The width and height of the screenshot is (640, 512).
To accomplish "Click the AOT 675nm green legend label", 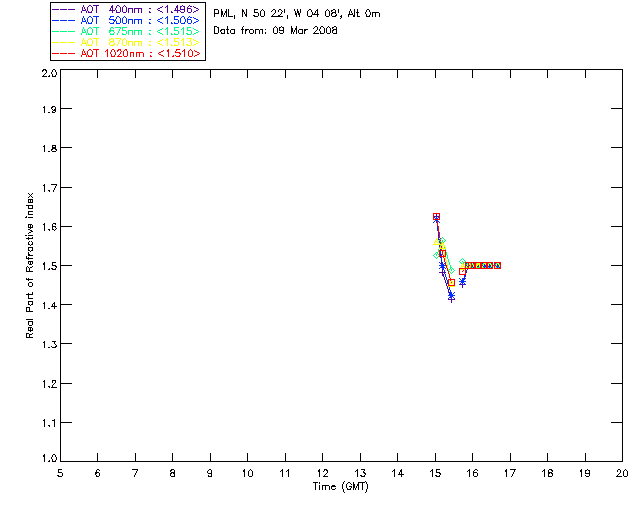I will [140, 31].
